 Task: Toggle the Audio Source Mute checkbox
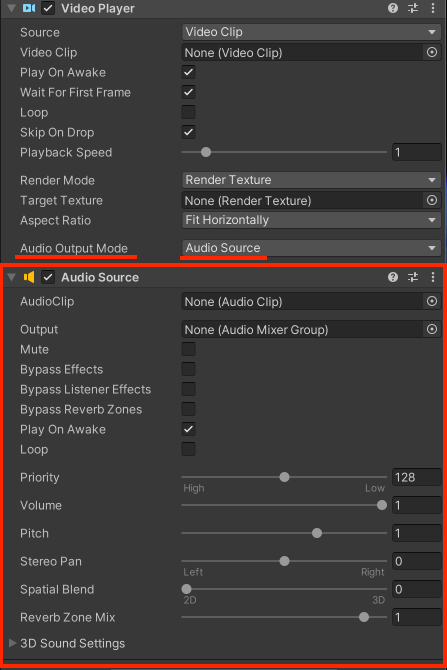click(188, 349)
